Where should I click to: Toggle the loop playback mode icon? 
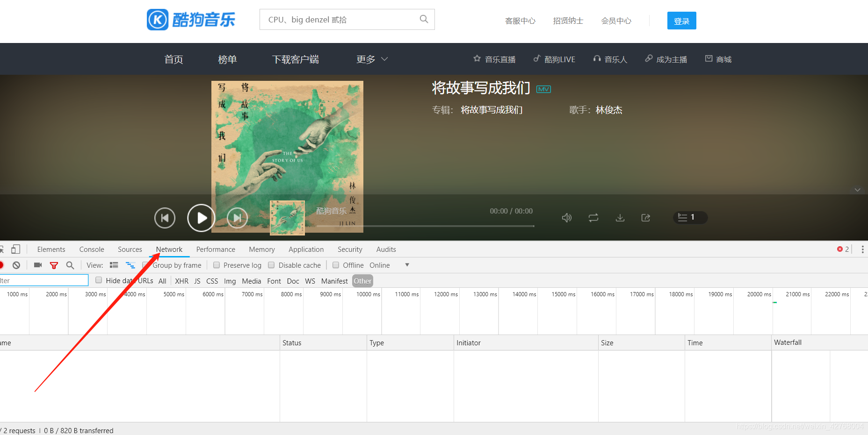[593, 218]
